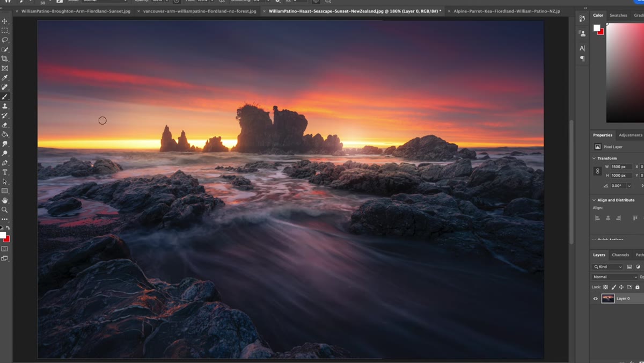This screenshot has width=644, height=363.
Task: Toggle adjustment layer filter in Layers
Action: (x=638, y=266)
